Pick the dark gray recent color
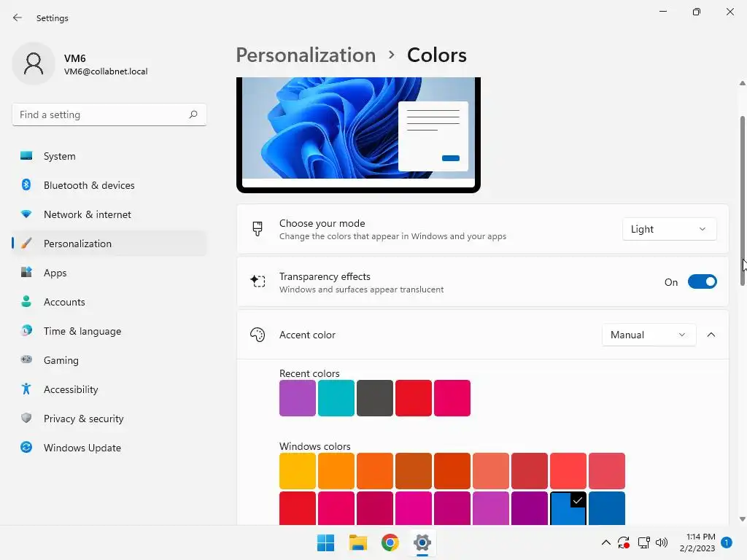The image size is (747, 560). [375, 398]
